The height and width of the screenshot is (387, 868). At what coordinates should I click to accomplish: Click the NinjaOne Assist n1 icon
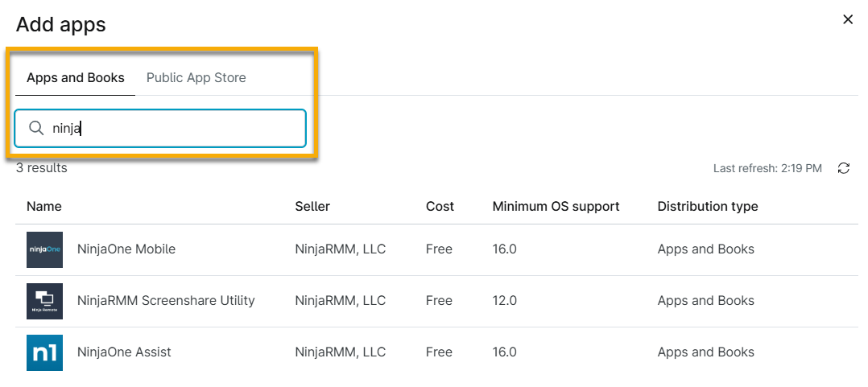pyautogui.click(x=44, y=352)
